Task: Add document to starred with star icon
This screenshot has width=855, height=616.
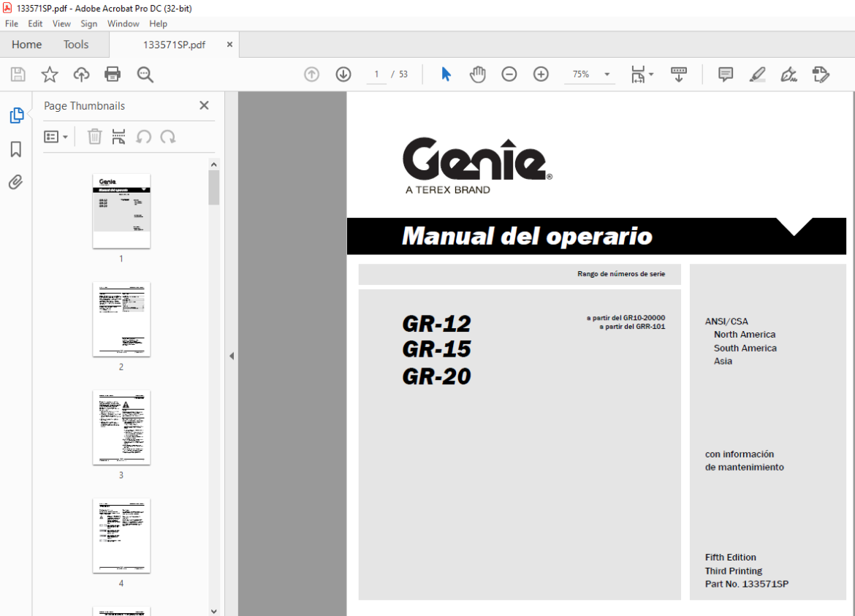Action: (x=50, y=74)
